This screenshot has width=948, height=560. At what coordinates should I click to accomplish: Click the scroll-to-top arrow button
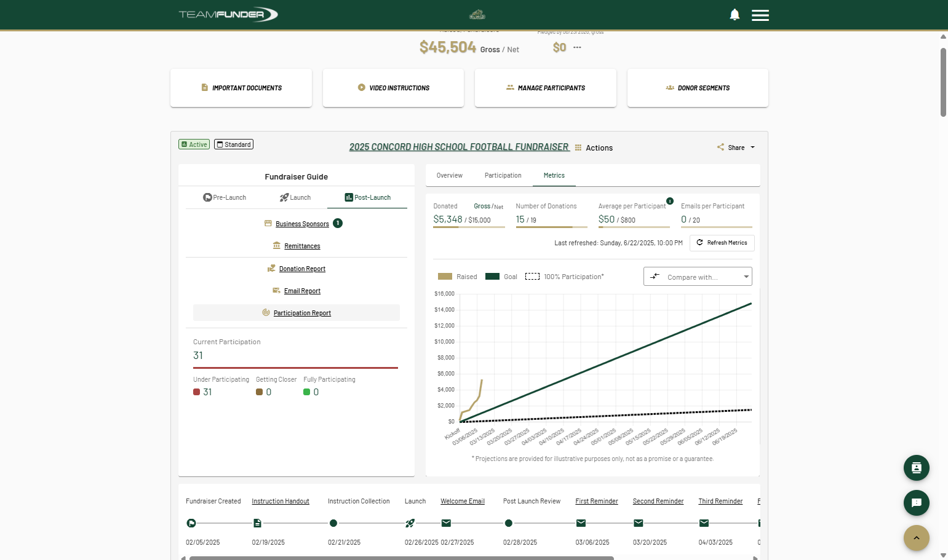click(x=917, y=538)
